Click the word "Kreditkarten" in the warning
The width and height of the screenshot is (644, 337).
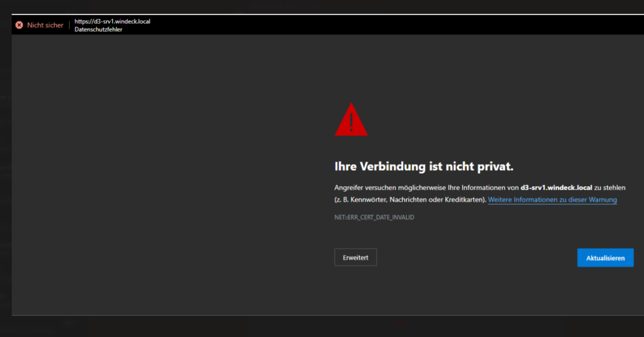pos(466,200)
